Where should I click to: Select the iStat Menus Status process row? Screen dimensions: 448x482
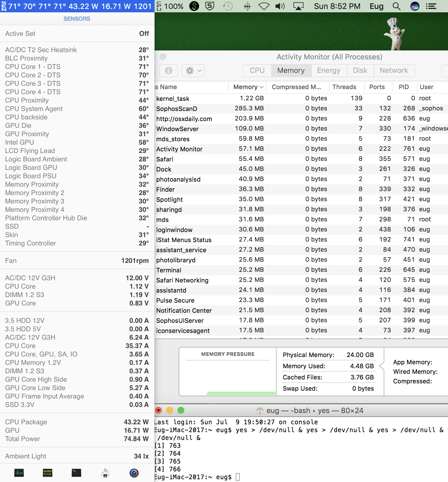point(301,240)
